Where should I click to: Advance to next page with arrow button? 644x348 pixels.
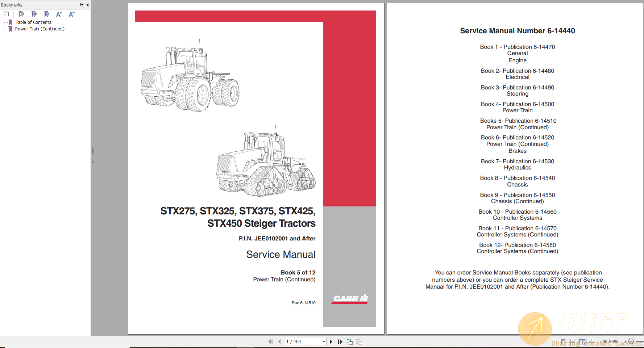click(331, 341)
